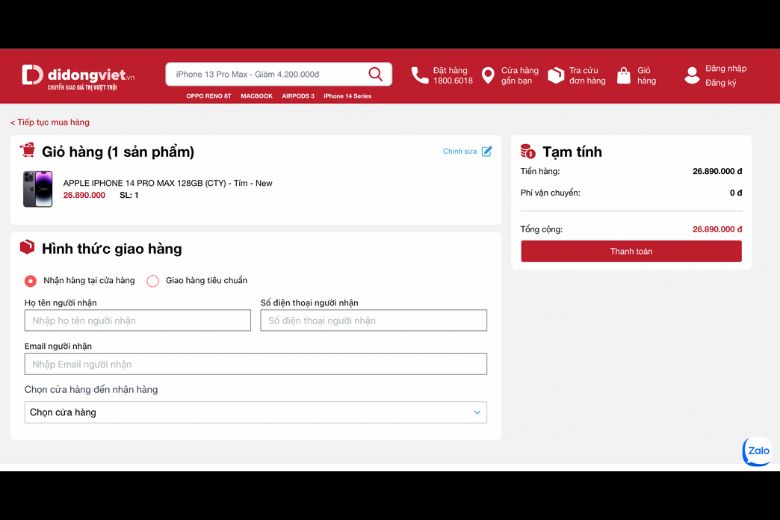Click iPhone 14 Series quick link
The width and height of the screenshot is (780, 520).
coord(347,96)
